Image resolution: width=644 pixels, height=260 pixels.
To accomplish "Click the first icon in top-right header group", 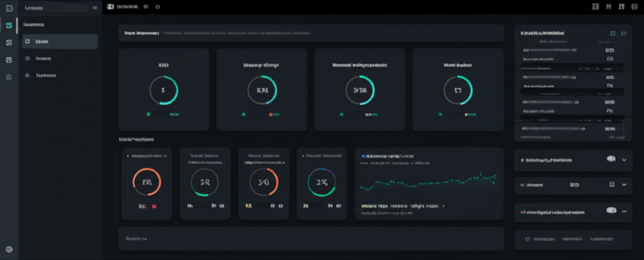I will [x=595, y=7].
